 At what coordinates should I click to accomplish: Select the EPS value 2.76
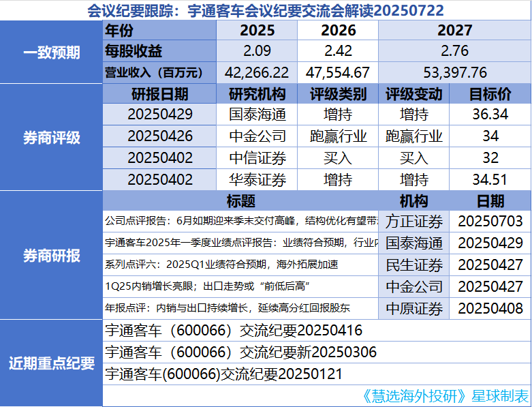[x=454, y=51]
